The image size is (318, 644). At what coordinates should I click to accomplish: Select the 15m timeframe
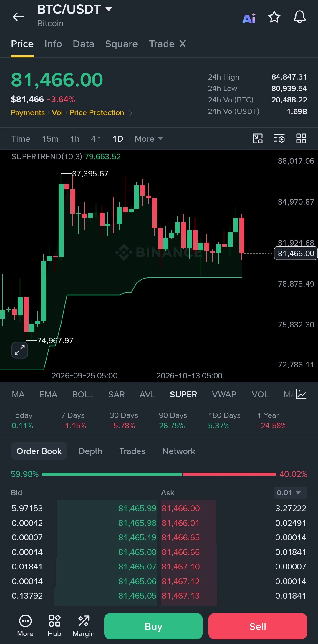point(50,139)
